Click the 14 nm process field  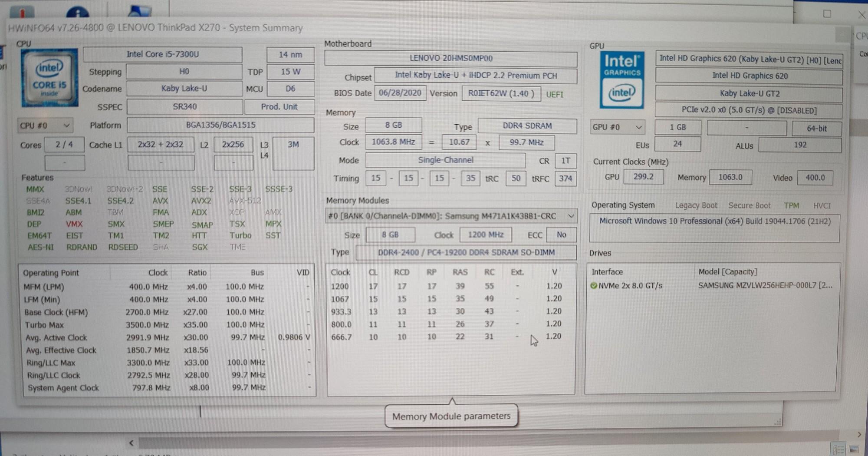coord(290,55)
